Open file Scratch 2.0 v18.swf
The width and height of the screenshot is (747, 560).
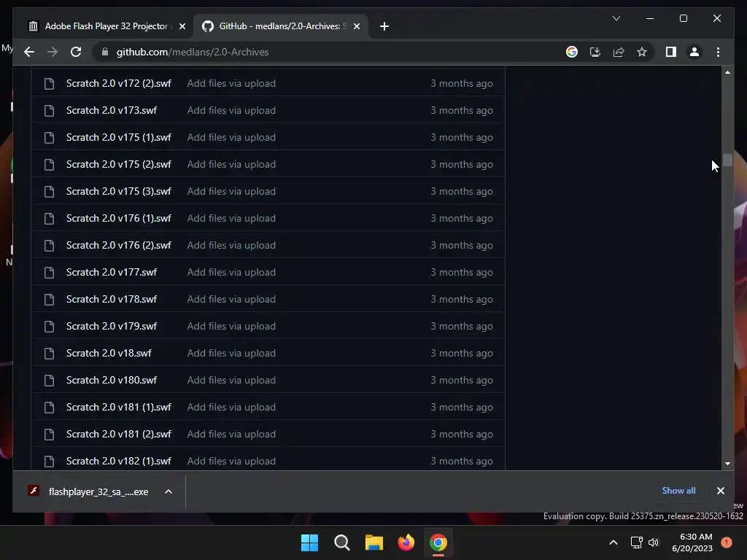109,354
